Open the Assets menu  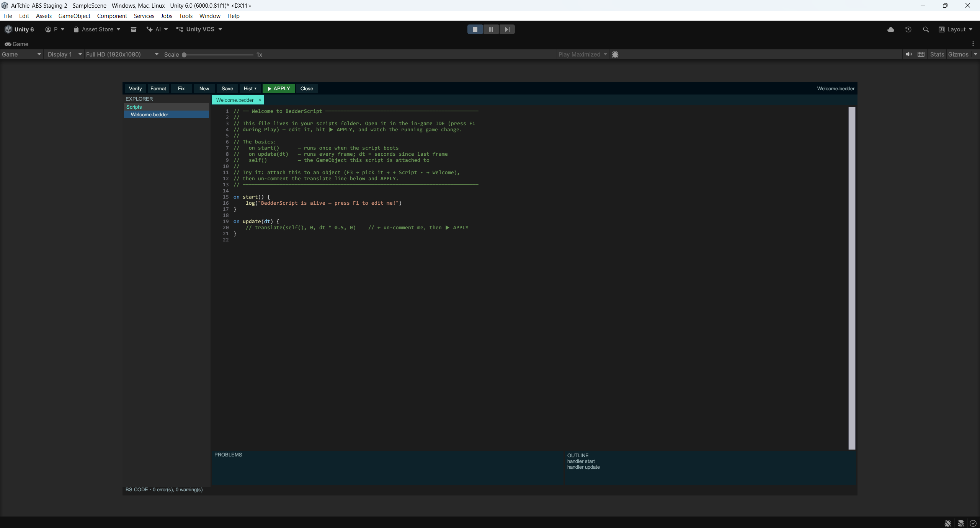click(x=44, y=16)
